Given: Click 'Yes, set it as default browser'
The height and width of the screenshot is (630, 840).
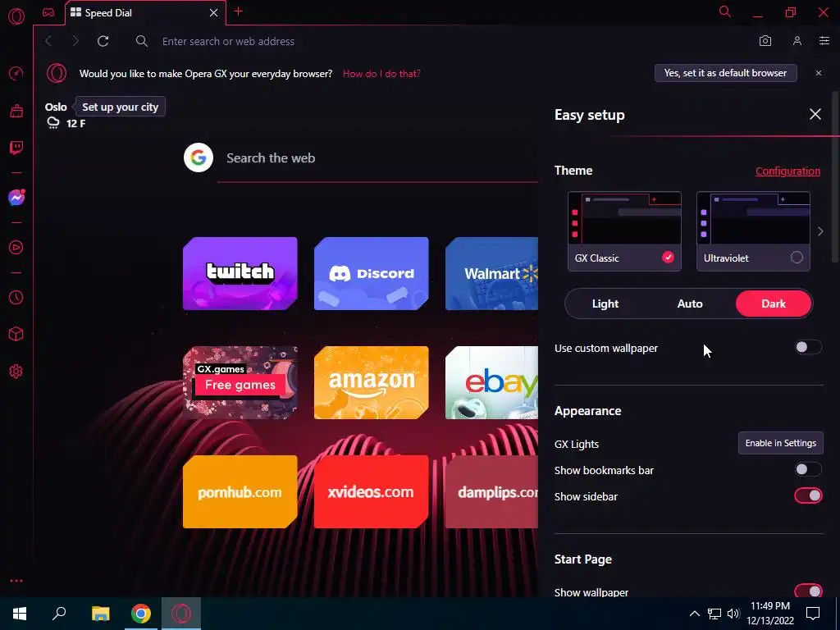Looking at the screenshot, I should coord(725,73).
